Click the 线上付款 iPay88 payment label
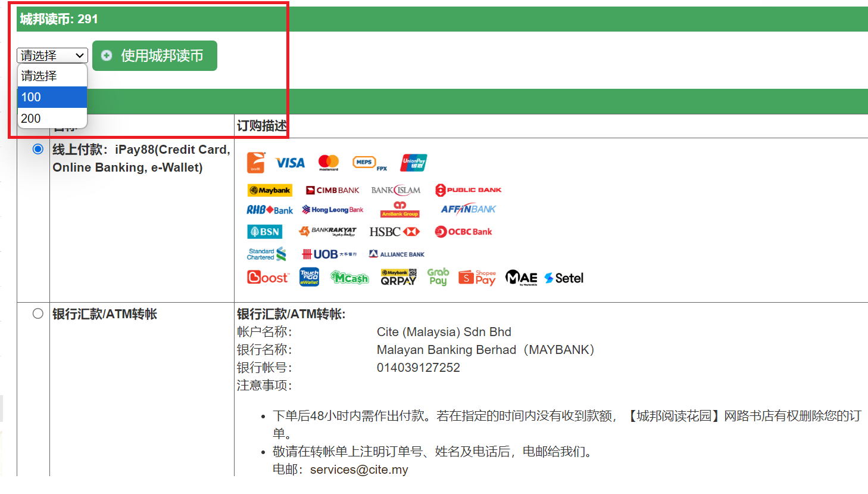 pyautogui.click(x=141, y=159)
